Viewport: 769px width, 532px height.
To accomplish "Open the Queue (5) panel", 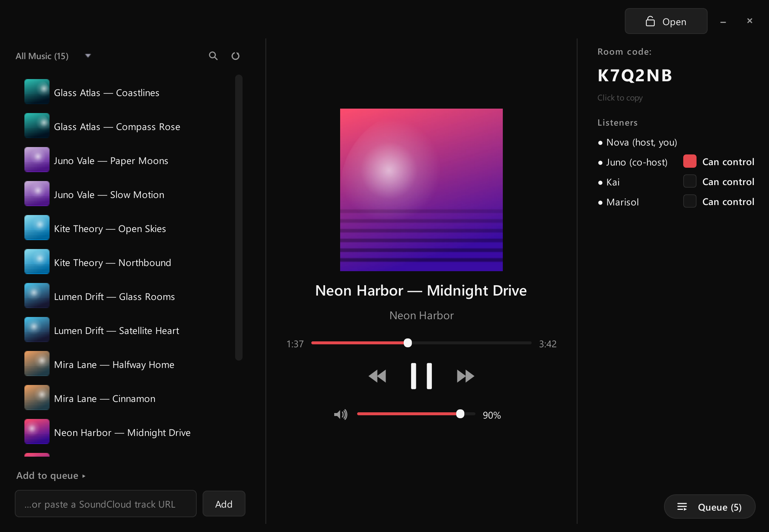I will pos(709,507).
